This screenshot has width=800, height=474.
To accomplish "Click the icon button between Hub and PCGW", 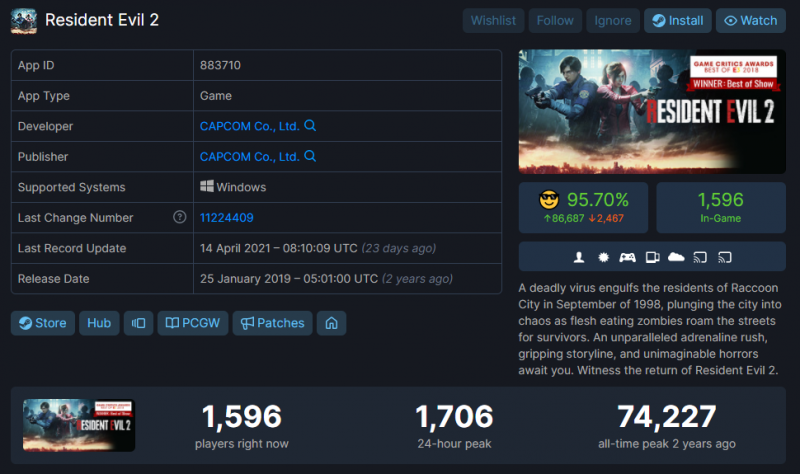I will click(138, 323).
